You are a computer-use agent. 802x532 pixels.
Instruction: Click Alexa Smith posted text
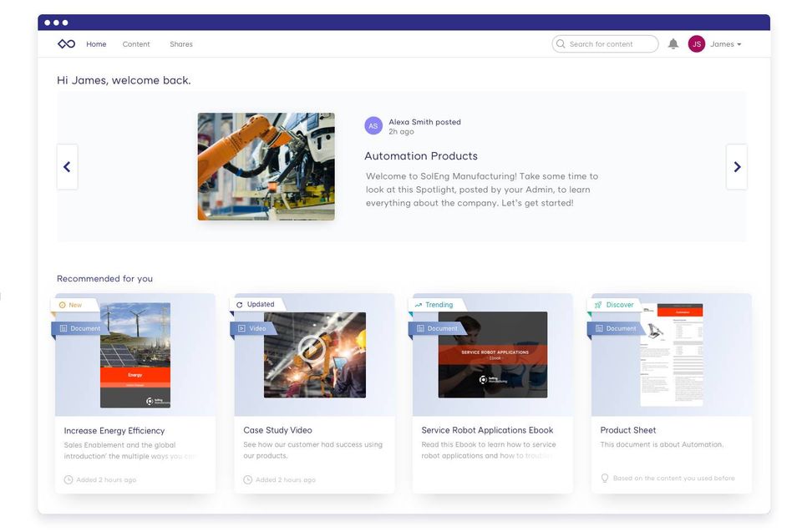424,122
